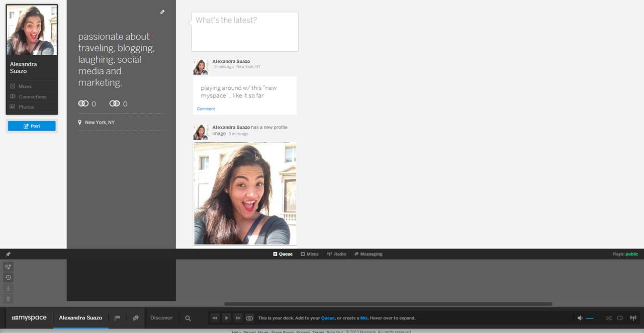
Task: Switch to the Radio tab
Action: [x=337, y=254]
